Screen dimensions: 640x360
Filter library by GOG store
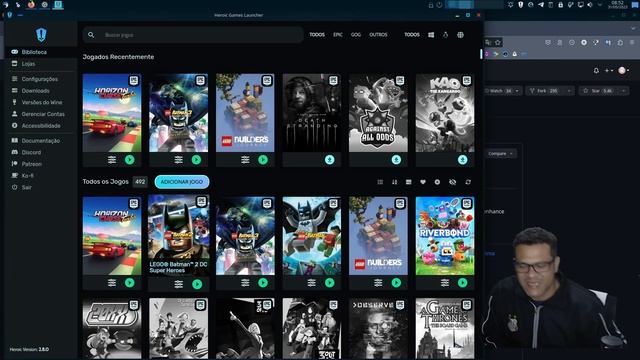click(x=356, y=35)
